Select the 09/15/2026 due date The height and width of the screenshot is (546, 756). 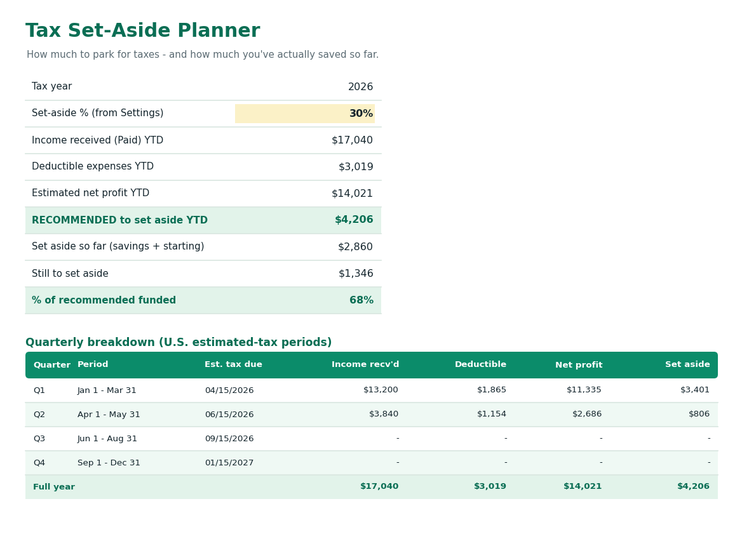(229, 439)
